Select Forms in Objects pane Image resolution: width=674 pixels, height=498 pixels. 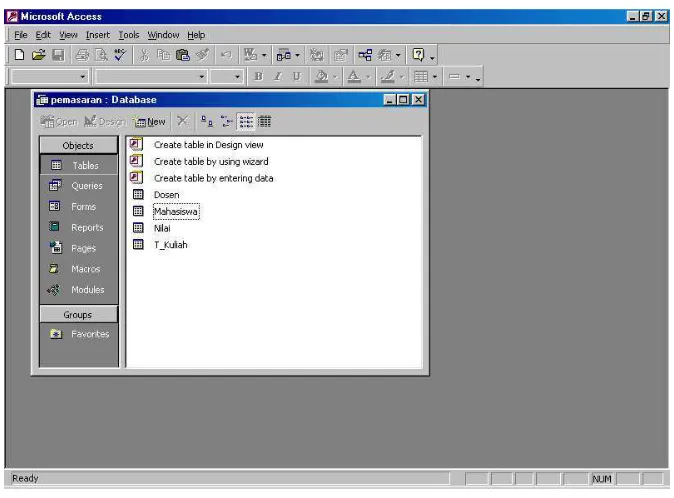[78, 207]
